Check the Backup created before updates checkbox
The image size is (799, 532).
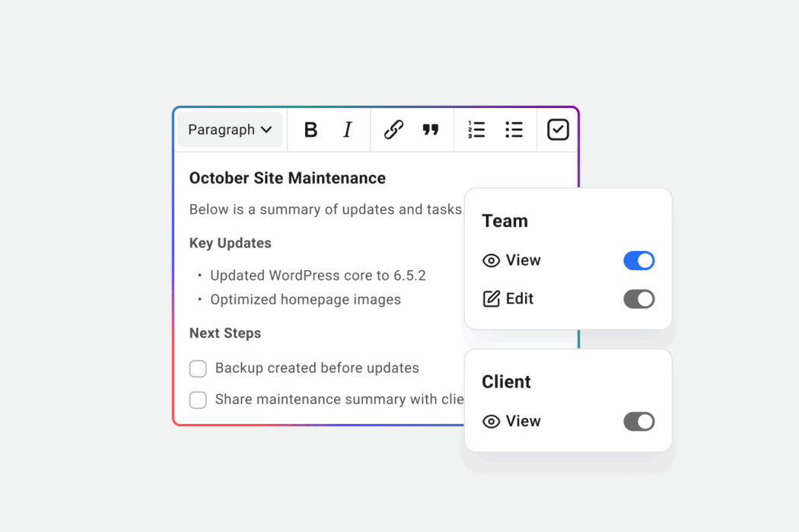coord(198,368)
